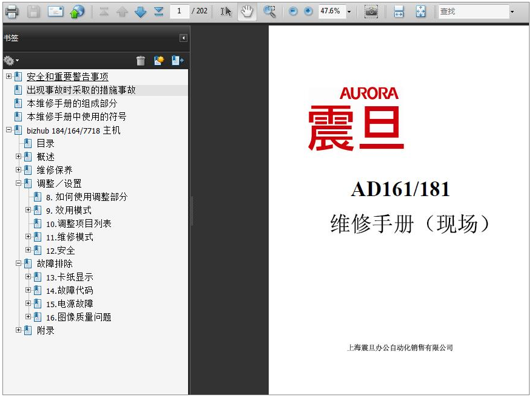The width and height of the screenshot is (532, 397).
Task: Collapse bizhub 184/164/7718 主机 bookmark
Action: [9, 130]
